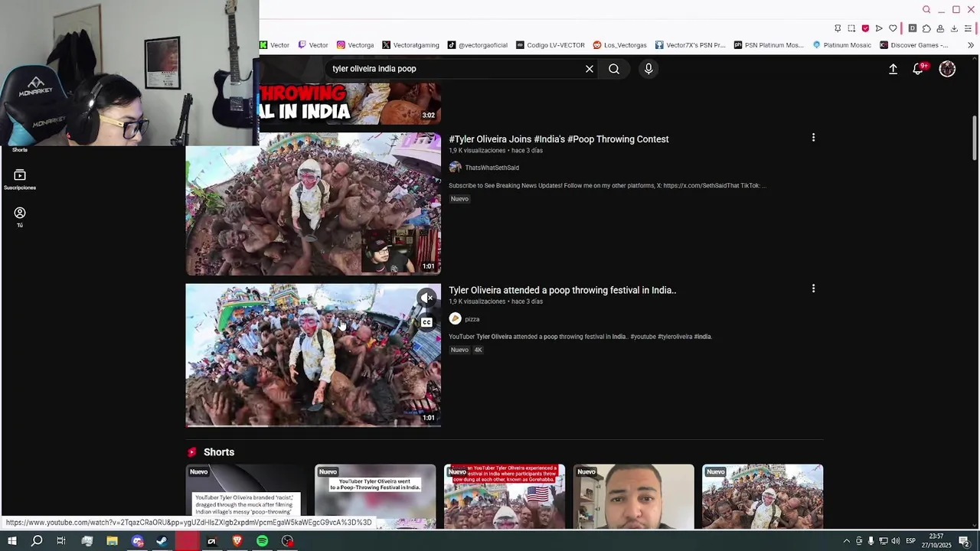Open Steam from the taskbar

point(162,541)
